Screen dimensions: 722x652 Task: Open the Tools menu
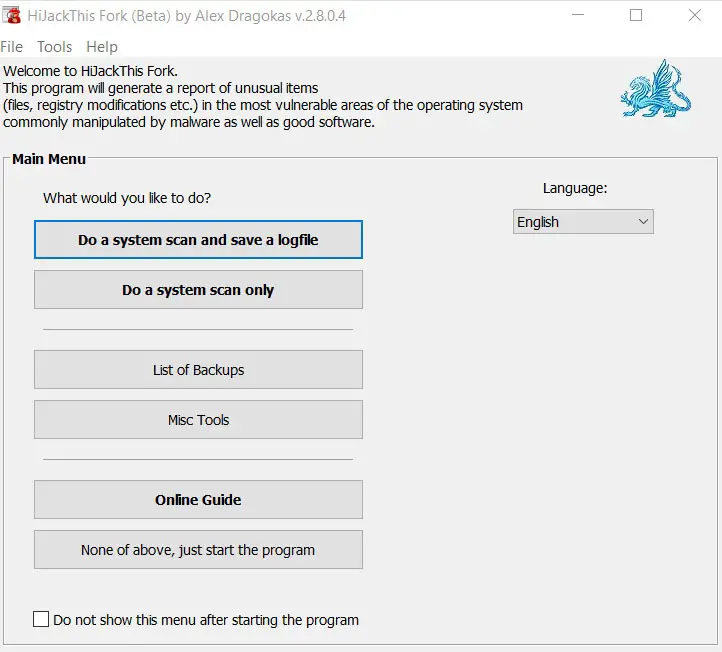pos(54,47)
